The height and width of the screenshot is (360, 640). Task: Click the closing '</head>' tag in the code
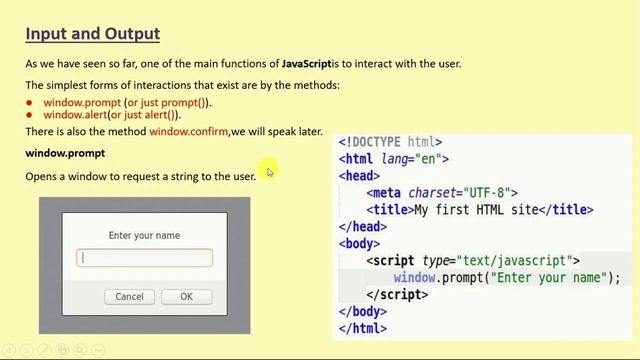[x=362, y=227]
